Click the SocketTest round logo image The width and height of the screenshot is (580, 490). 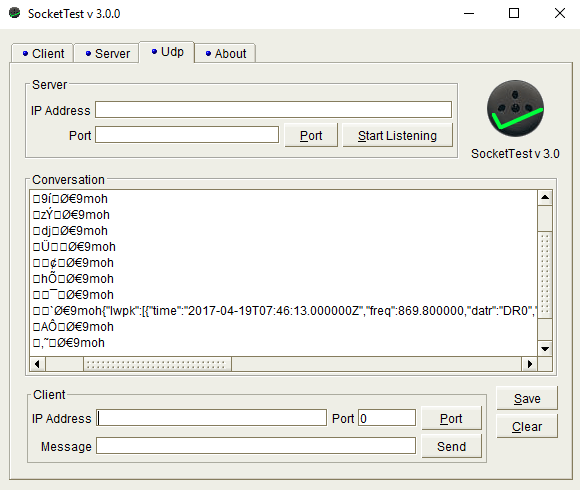(x=515, y=108)
